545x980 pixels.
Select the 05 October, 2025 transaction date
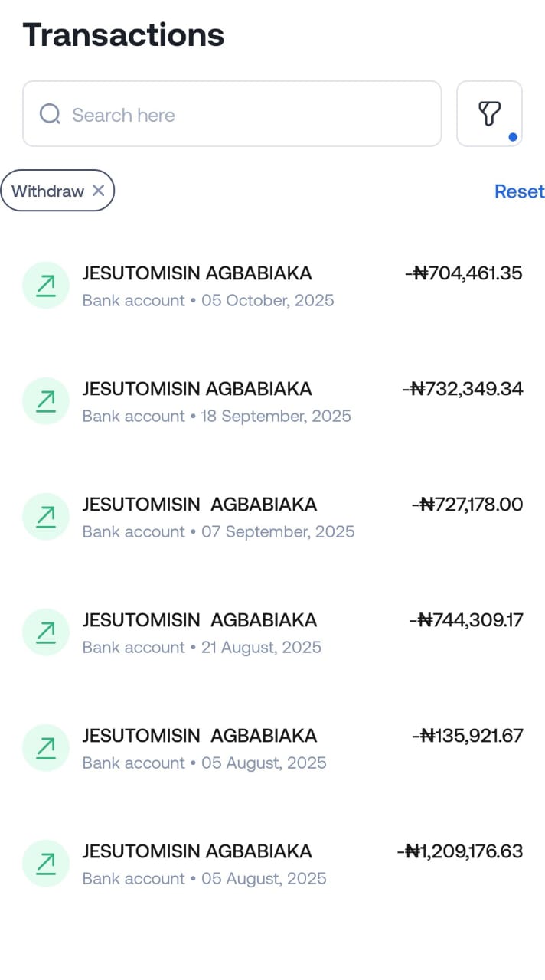(x=268, y=300)
